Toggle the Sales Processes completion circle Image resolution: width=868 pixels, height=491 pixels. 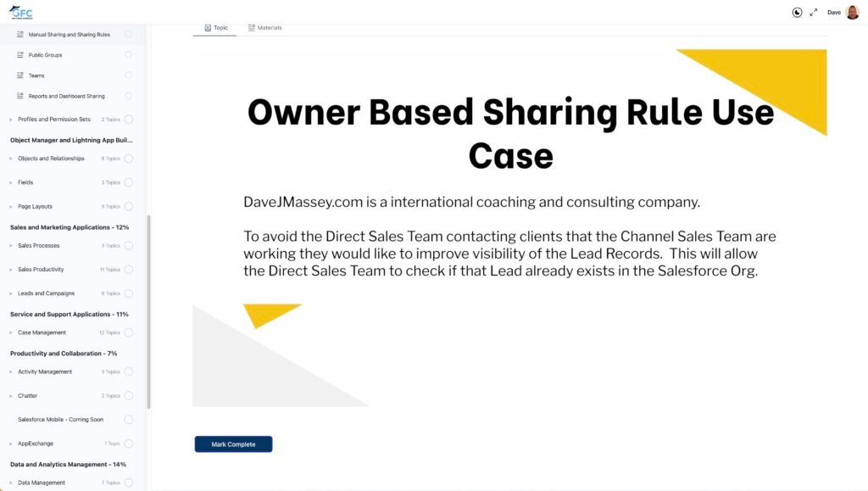(x=129, y=246)
